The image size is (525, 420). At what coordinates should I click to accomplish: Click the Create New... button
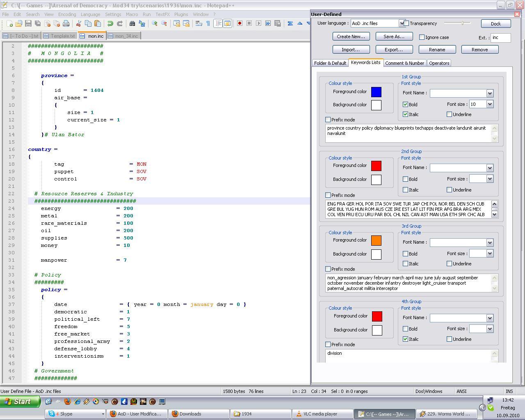(351, 37)
